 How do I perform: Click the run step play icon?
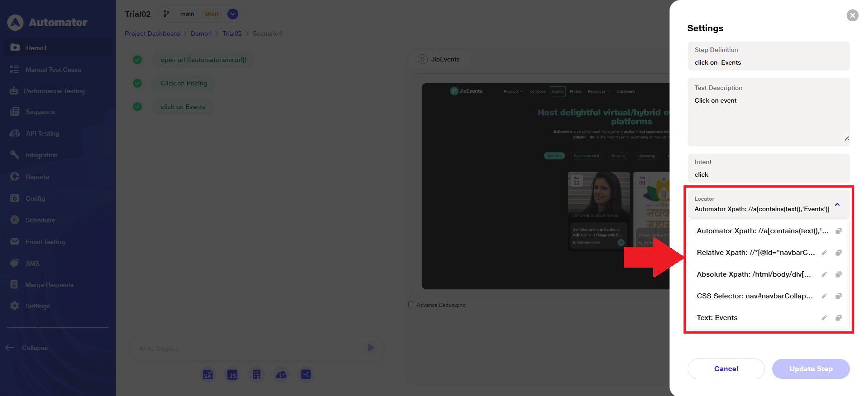click(x=371, y=348)
